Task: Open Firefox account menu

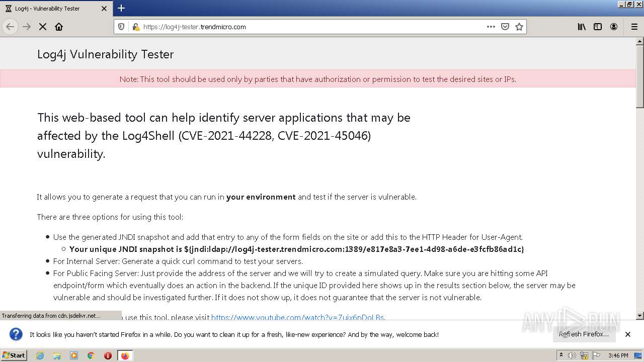Action: click(614, 27)
